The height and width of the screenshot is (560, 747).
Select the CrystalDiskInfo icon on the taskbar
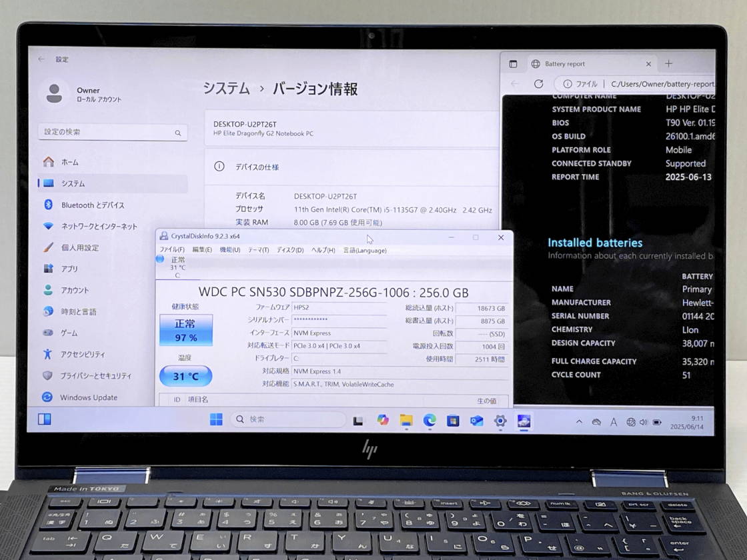524,421
